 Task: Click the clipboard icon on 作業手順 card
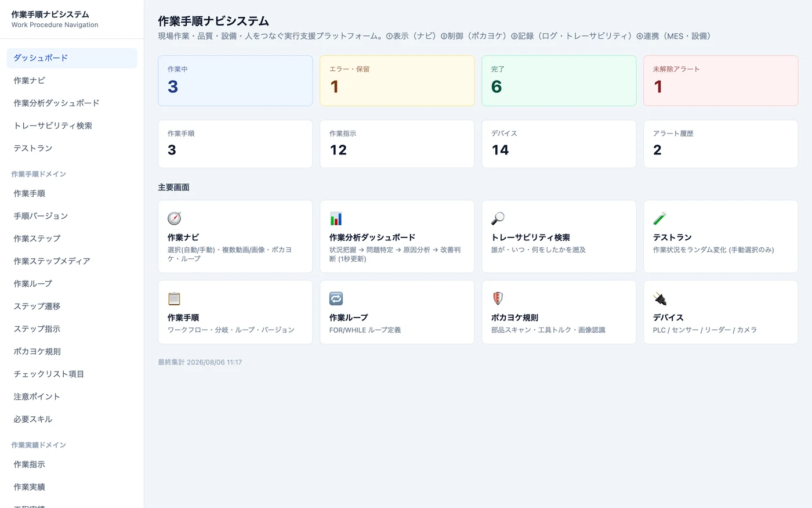point(174,299)
